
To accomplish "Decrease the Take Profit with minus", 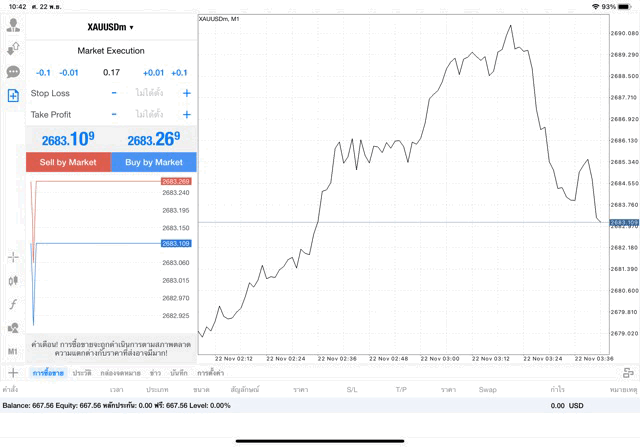I will [x=114, y=114].
